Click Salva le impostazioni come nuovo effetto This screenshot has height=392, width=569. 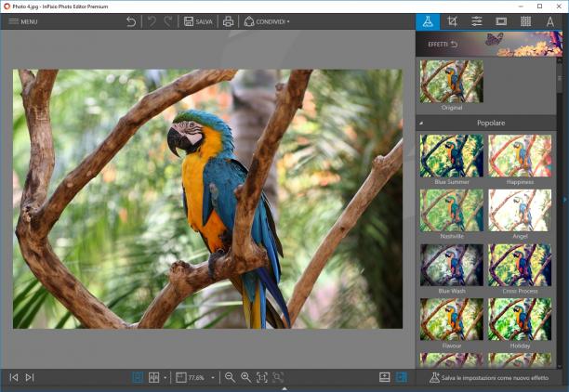pos(489,378)
